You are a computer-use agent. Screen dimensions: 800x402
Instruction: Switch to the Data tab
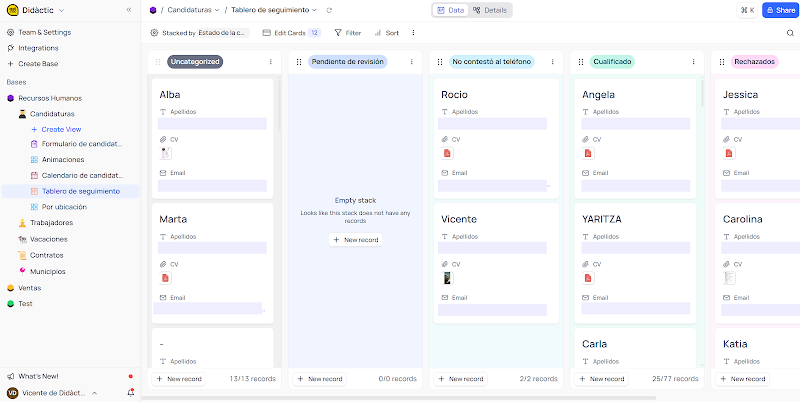(451, 10)
